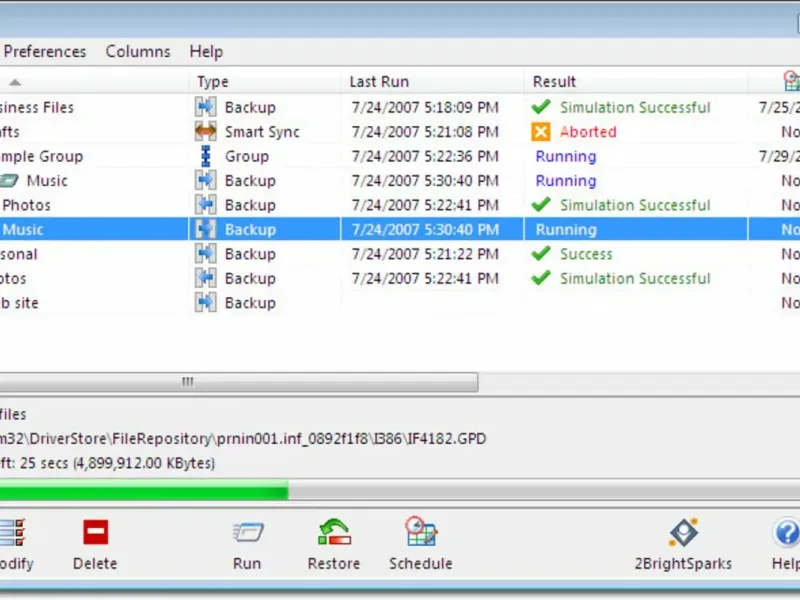Click the Restore button
Screen dimensions: 800x600
point(334,544)
